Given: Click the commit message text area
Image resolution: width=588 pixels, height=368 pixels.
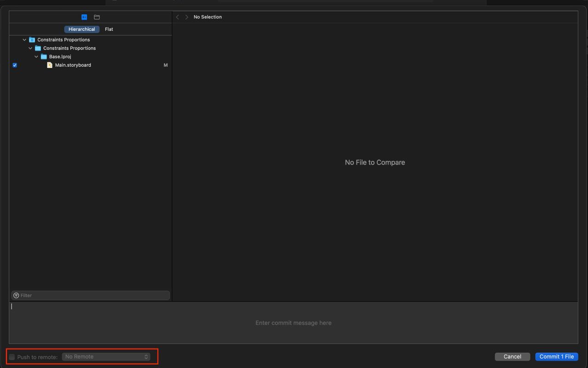Looking at the screenshot, I should 294,323.
